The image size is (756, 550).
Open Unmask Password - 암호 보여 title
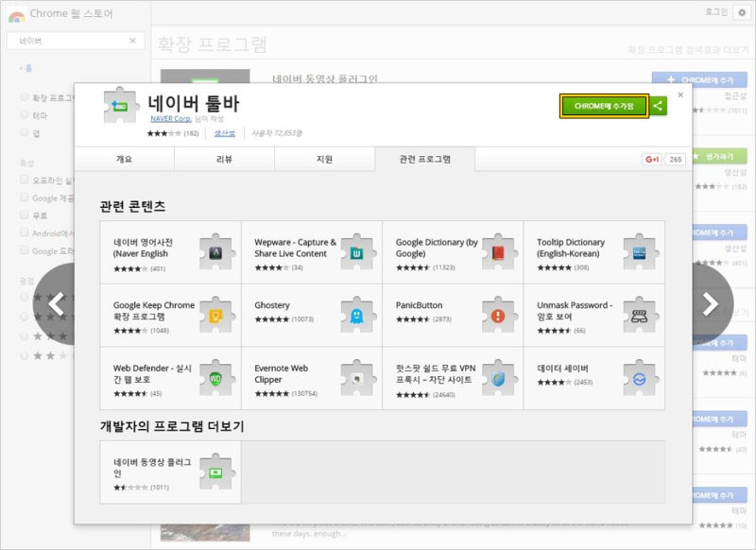[575, 311]
